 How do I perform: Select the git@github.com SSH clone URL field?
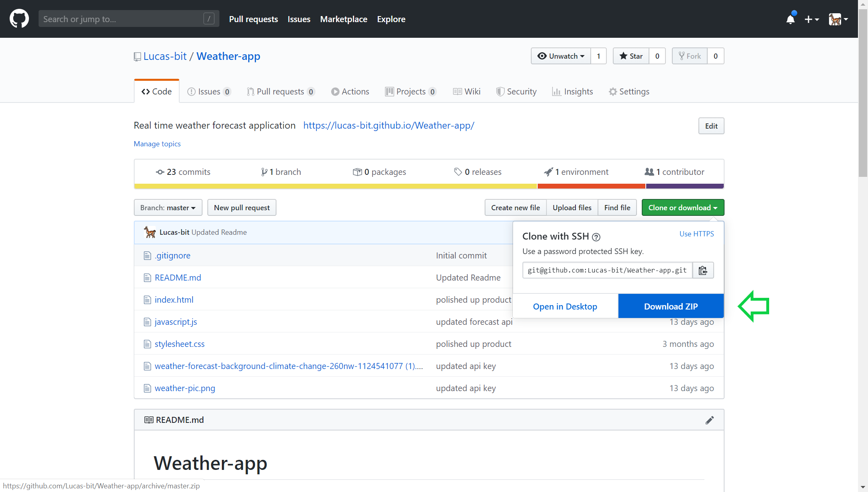[608, 270]
